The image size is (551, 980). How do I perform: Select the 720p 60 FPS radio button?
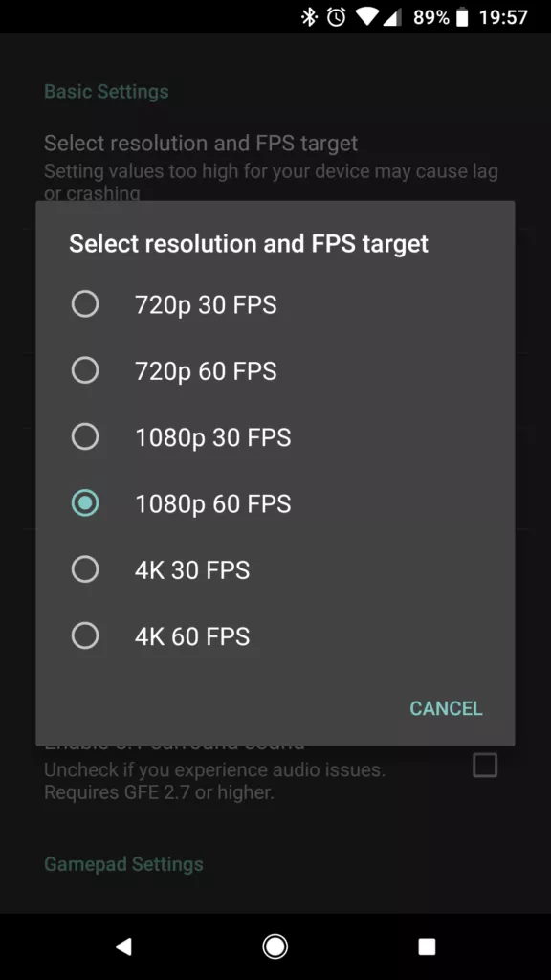[x=85, y=370]
